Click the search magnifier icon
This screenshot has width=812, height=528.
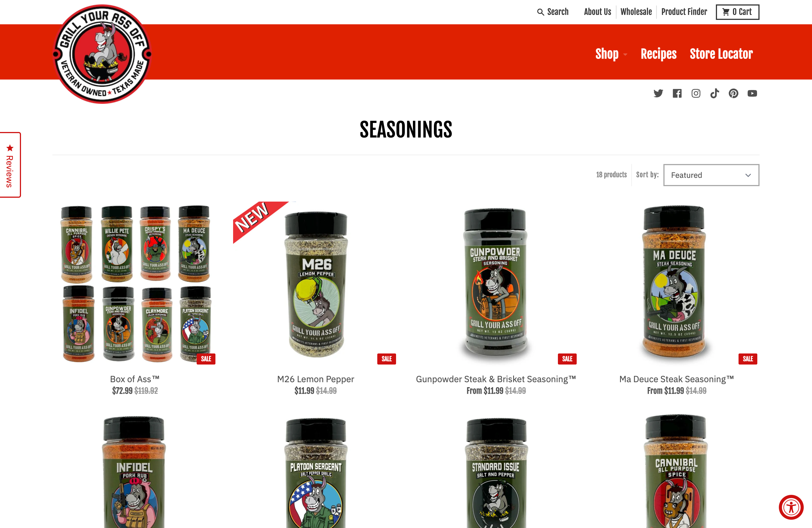click(541, 12)
